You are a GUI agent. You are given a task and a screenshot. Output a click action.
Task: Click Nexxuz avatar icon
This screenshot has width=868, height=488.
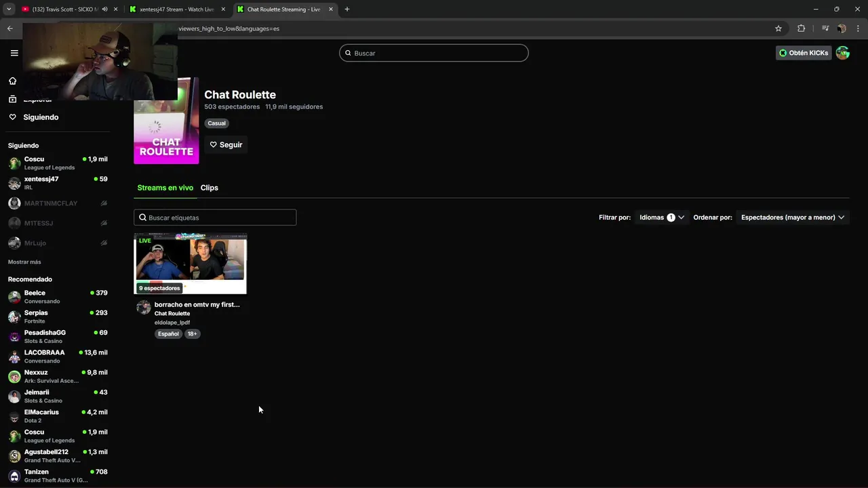coord(14,376)
